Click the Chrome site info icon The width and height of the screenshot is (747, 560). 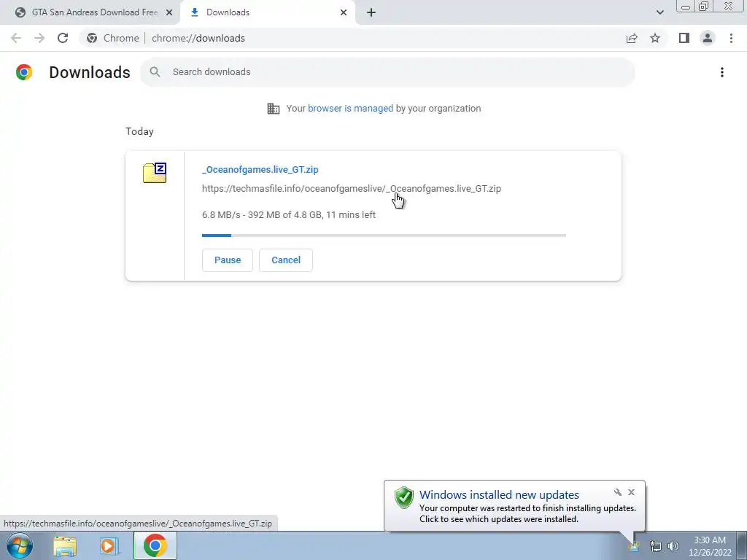click(92, 38)
